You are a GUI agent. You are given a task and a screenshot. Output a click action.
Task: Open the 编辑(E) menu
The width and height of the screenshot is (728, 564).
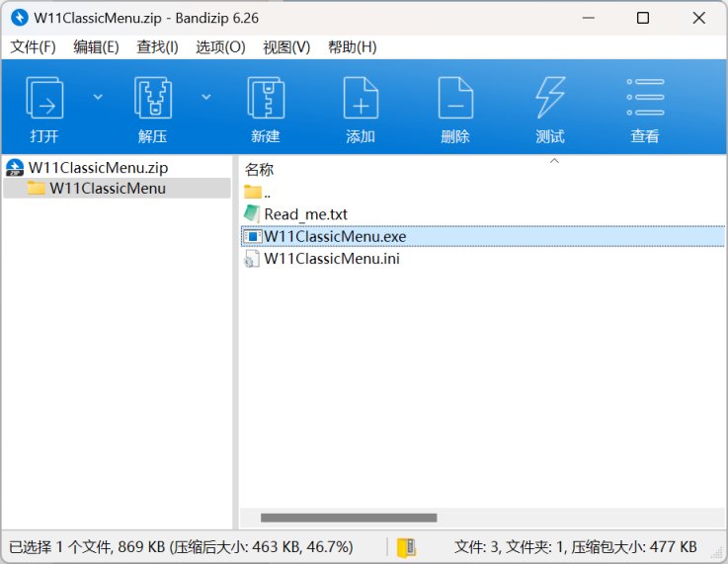pyautogui.click(x=96, y=46)
